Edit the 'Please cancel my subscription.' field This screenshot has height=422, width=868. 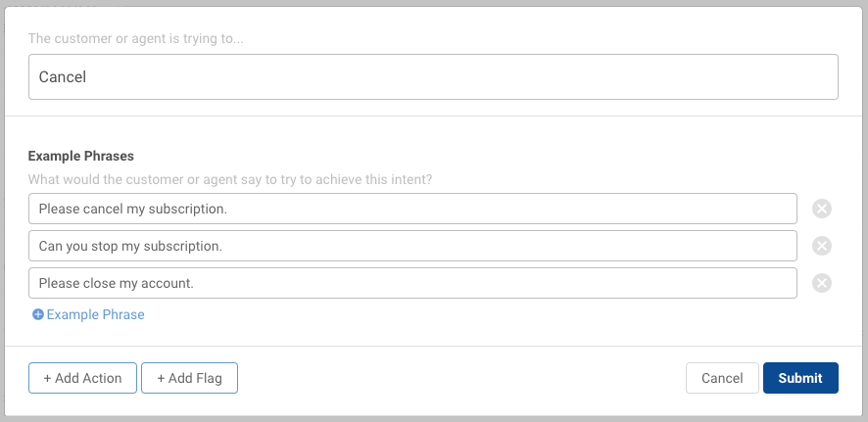pyautogui.click(x=413, y=209)
